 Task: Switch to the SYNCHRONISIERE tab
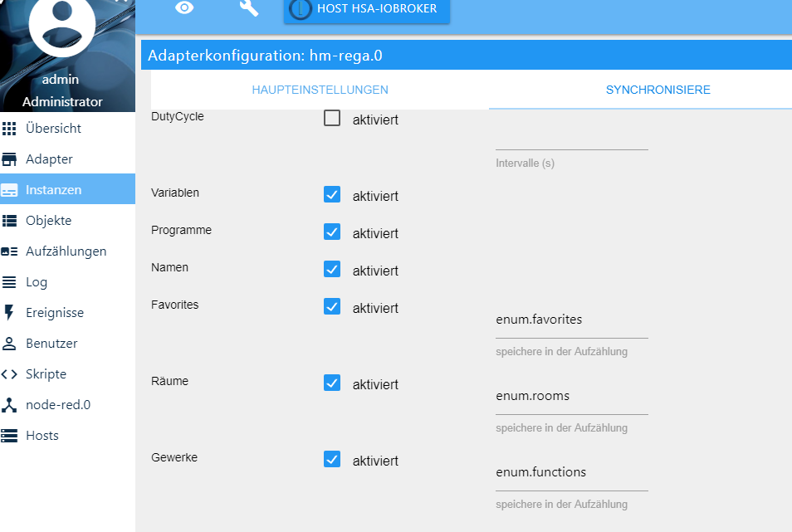(658, 90)
